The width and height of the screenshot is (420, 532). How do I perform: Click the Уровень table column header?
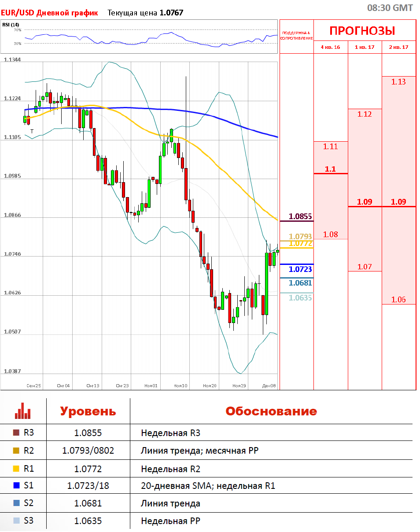tap(88, 411)
